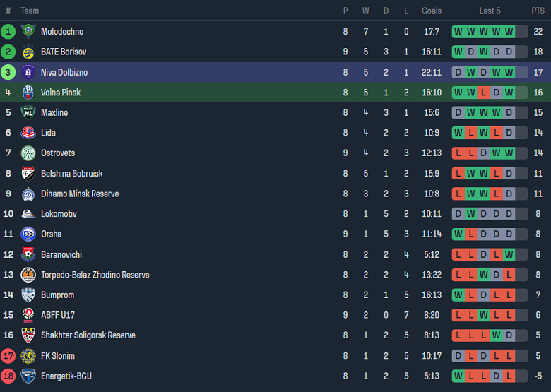Open the Volna Pinsk team badge
551x392 pixels.
point(28,93)
